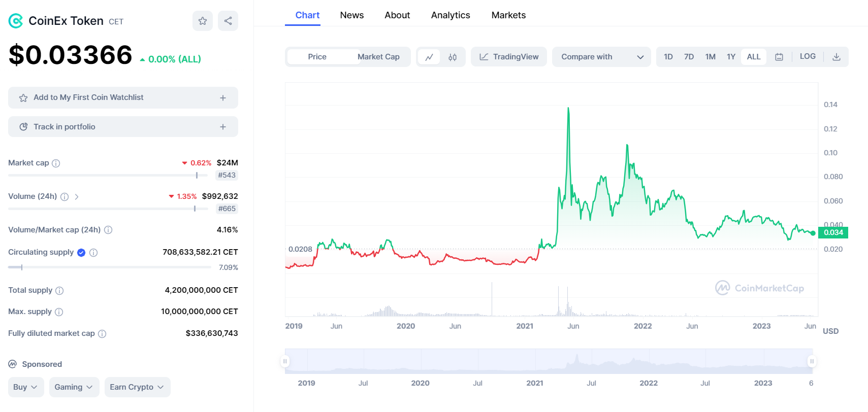The height and width of the screenshot is (412, 868).
Task: Select the line chart style icon
Action: point(429,57)
